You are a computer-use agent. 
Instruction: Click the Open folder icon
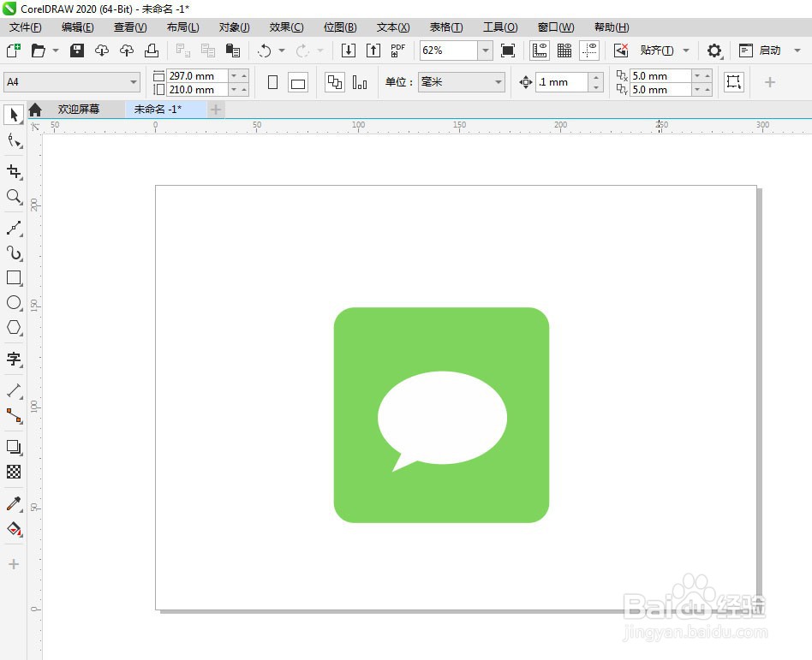click(38, 51)
